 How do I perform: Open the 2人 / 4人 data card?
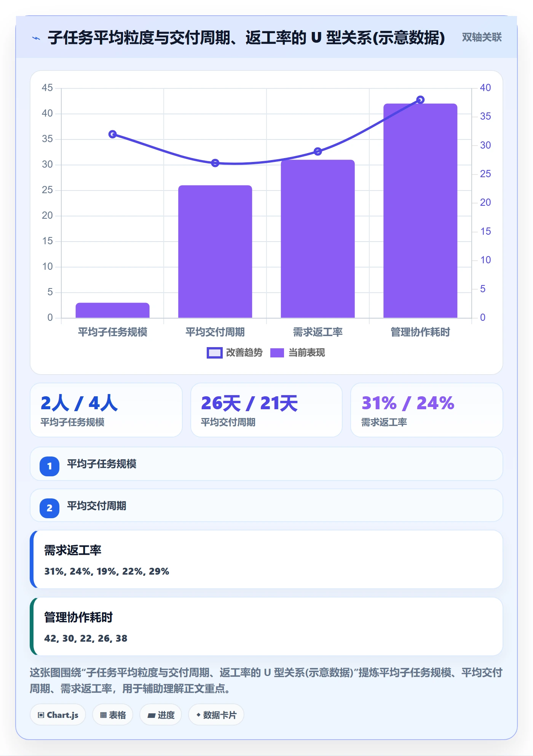(x=106, y=410)
